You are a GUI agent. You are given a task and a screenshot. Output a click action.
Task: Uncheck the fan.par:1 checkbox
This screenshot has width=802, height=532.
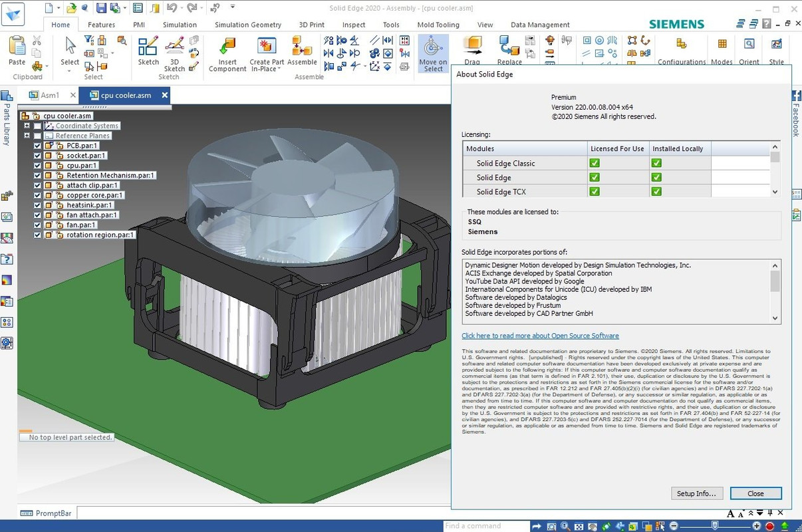38,225
